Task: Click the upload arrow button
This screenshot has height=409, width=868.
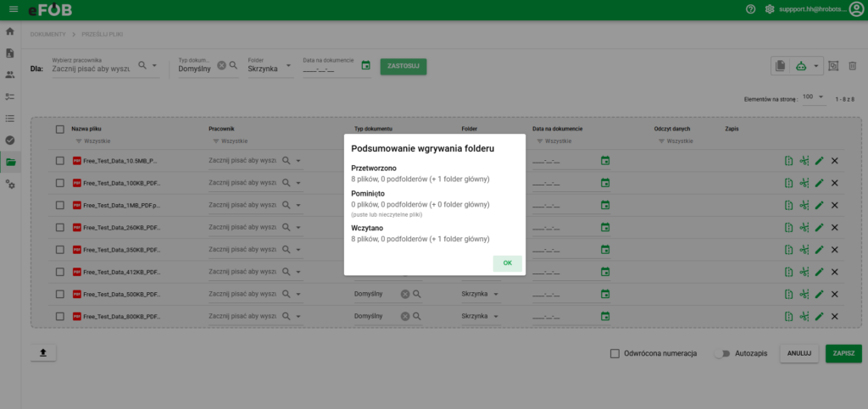Action: point(43,352)
